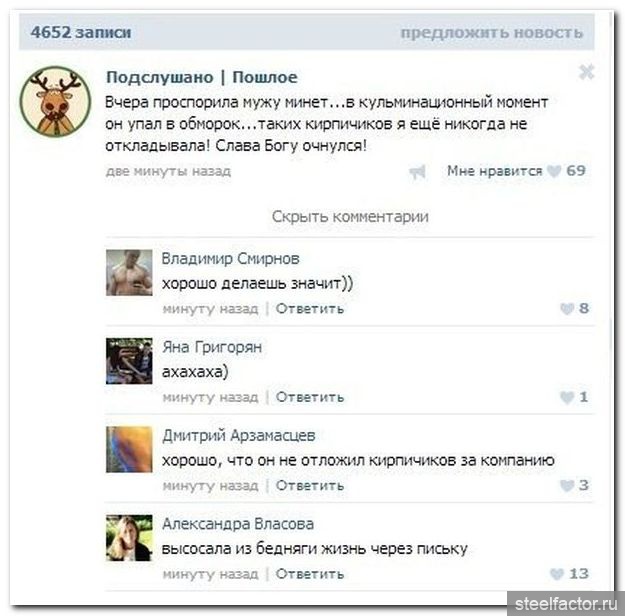Screen dimensions: 625x616
Task: Click Ответить under Александра Власова's comment
Action: (x=310, y=574)
